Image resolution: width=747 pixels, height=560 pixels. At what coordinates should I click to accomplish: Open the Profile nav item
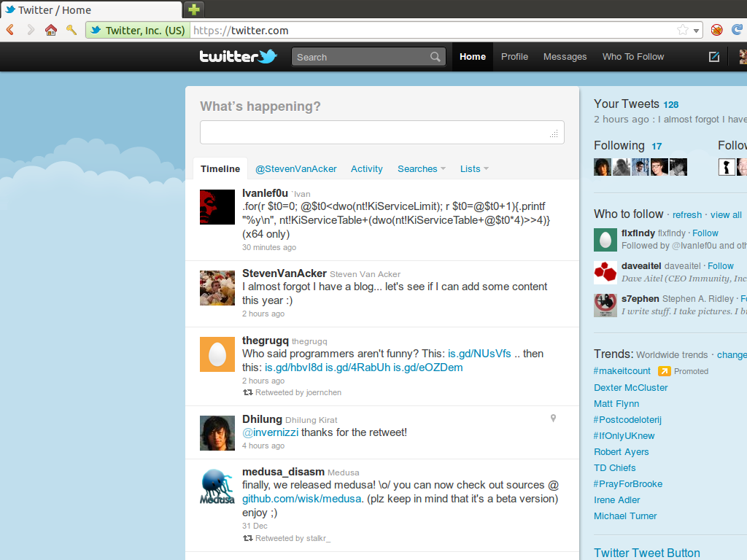pos(514,57)
